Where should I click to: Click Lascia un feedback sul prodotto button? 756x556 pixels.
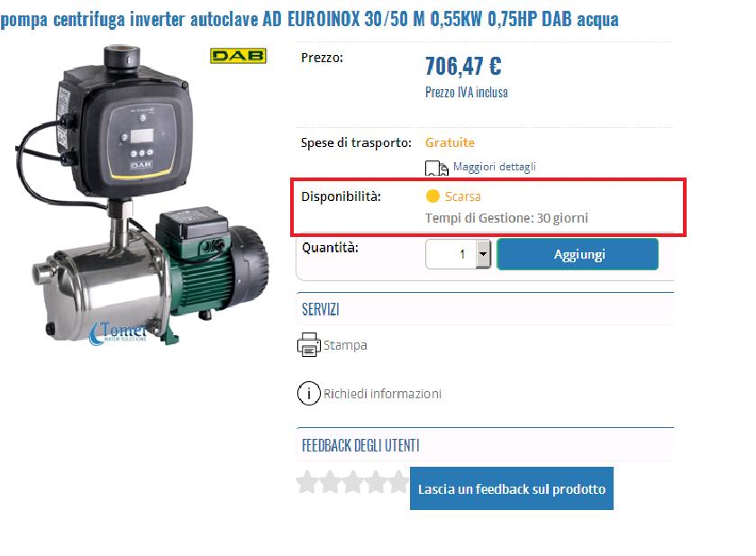click(512, 488)
